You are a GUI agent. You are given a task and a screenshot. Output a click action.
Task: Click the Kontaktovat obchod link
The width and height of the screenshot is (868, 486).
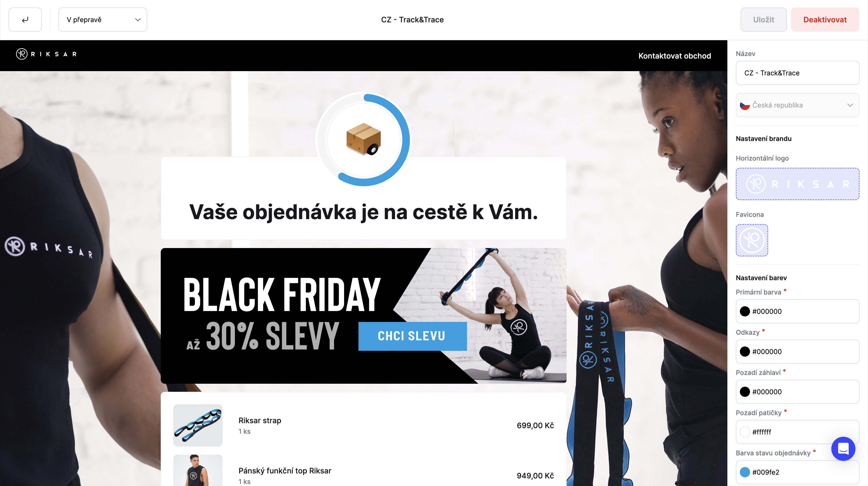pos(675,56)
